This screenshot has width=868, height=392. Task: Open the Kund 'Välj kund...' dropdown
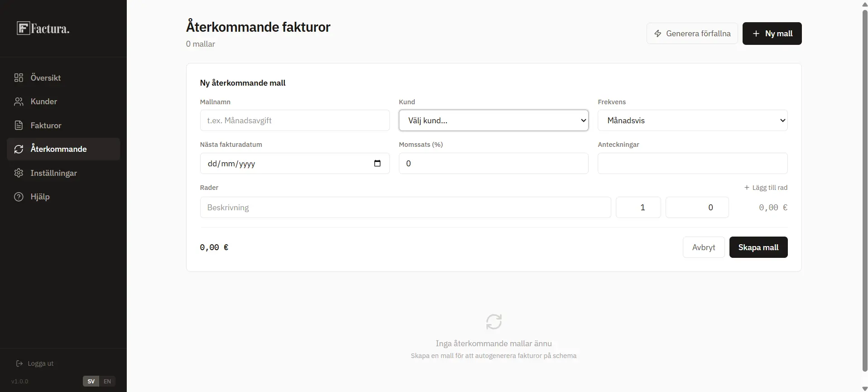493,121
